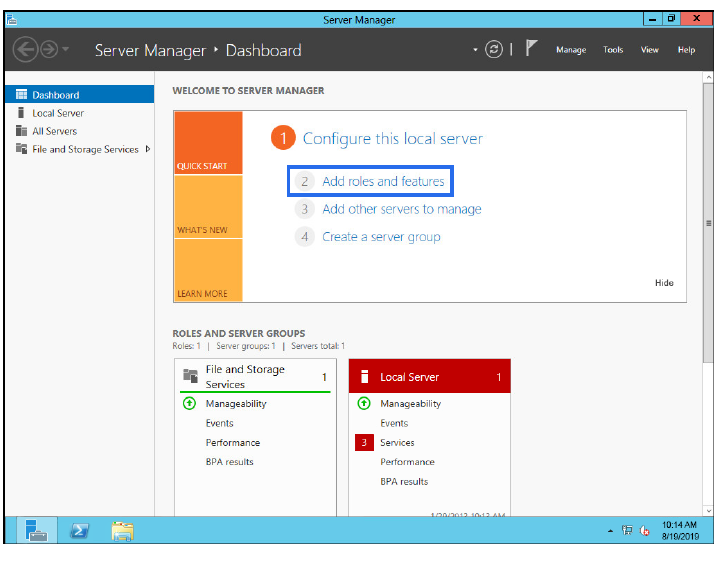Open the Manage menu
The image size is (718, 572).
[x=571, y=49]
